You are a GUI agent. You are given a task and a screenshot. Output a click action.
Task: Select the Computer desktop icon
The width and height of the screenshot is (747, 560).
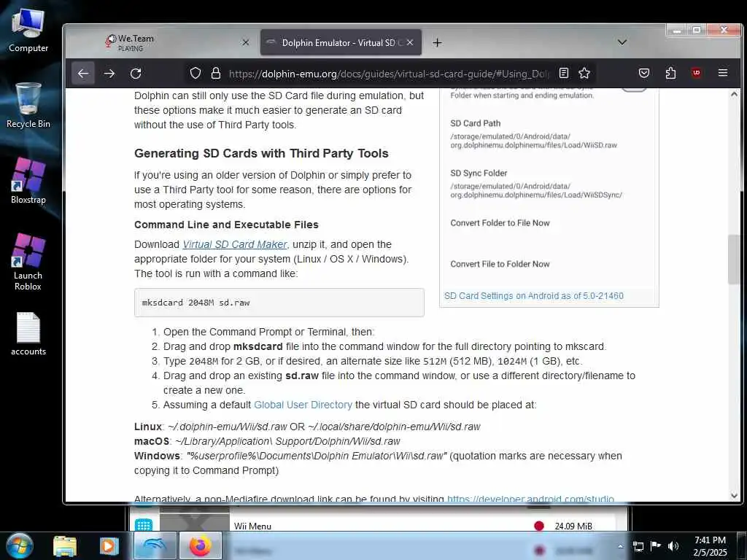(28, 31)
